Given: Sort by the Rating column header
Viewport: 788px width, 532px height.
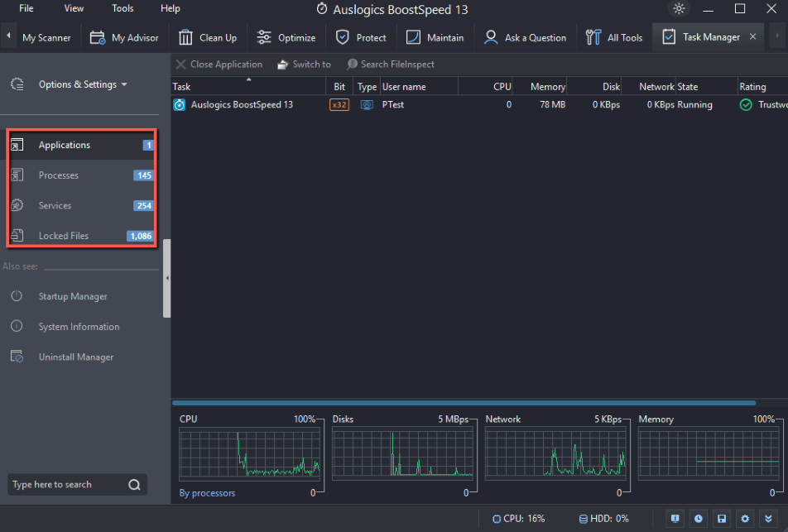Looking at the screenshot, I should tap(763, 86).
